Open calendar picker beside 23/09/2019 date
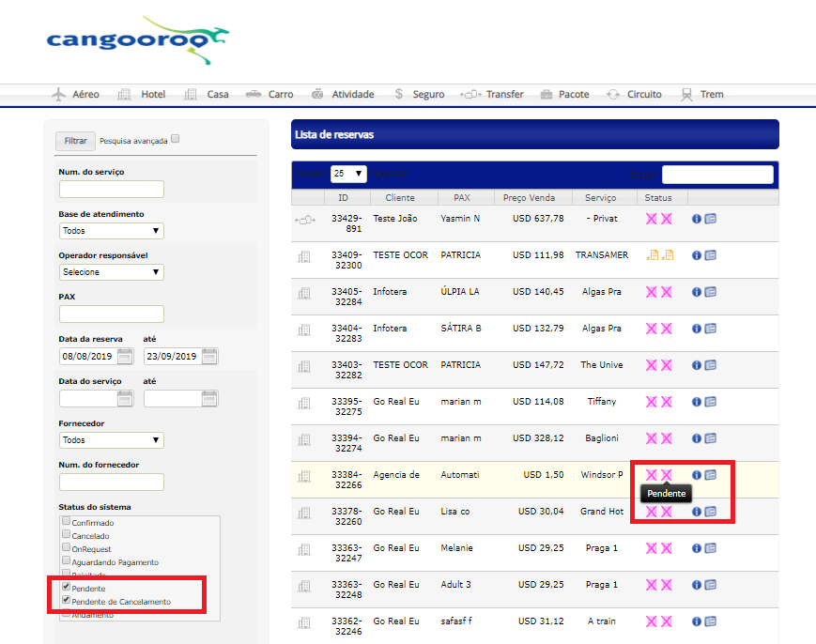The width and height of the screenshot is (816, 644). [209, 356]
